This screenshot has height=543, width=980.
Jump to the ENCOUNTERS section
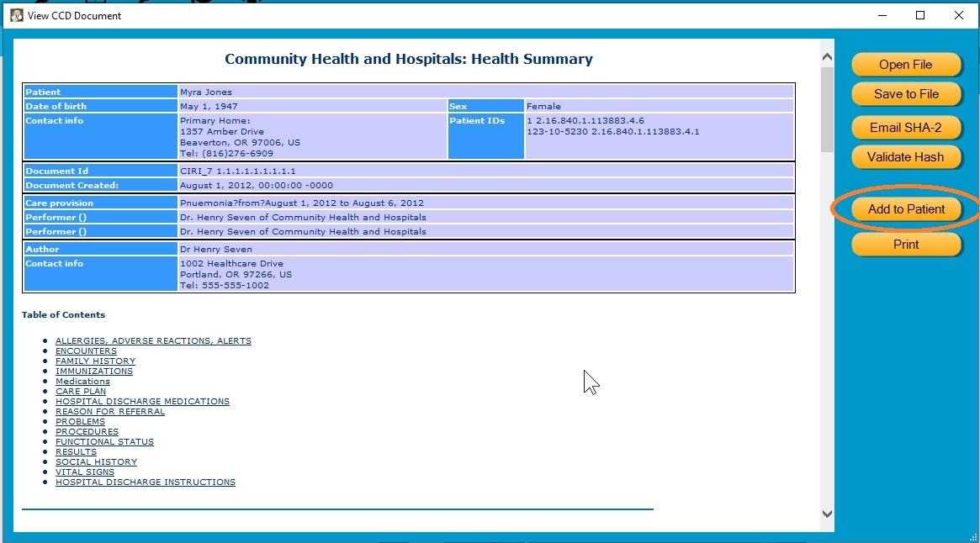click(x=87, y=351)
